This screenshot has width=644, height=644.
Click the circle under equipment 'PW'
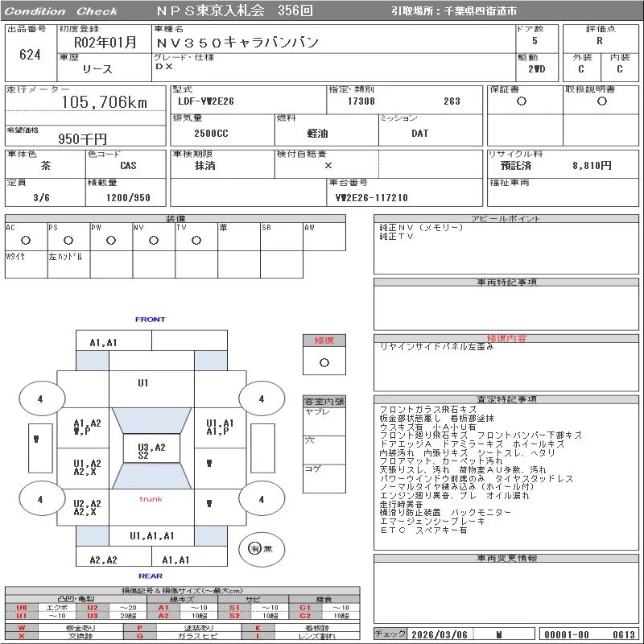111,240
